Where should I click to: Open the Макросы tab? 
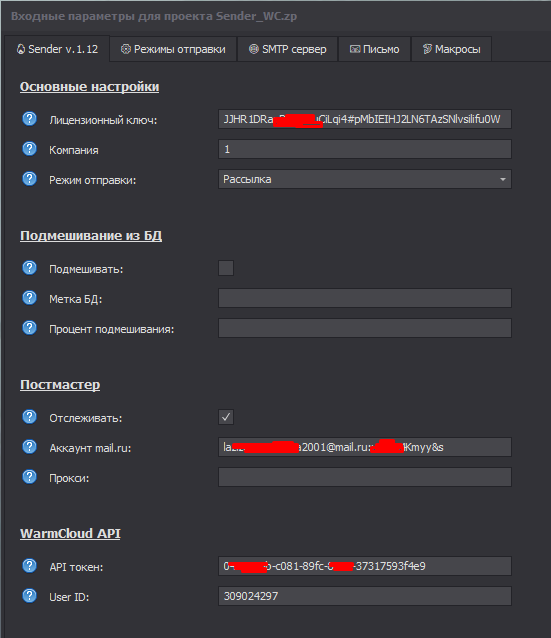[x=452, y=49]
